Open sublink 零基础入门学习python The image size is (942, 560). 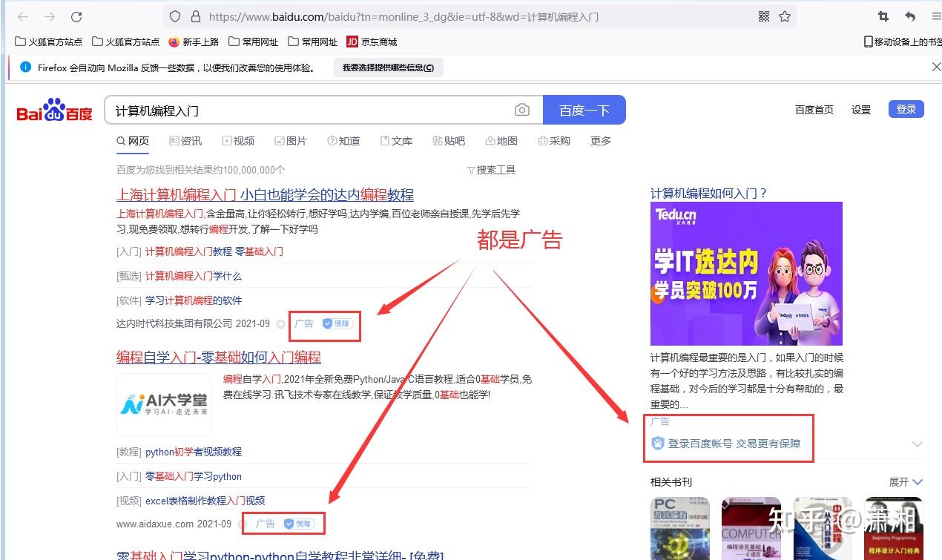tap(194, 476)
